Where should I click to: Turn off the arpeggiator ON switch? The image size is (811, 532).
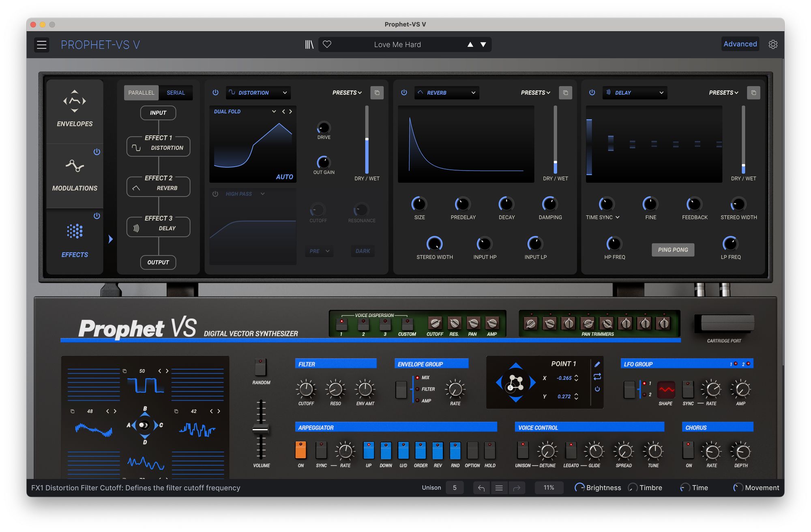(x=300, y=450)
